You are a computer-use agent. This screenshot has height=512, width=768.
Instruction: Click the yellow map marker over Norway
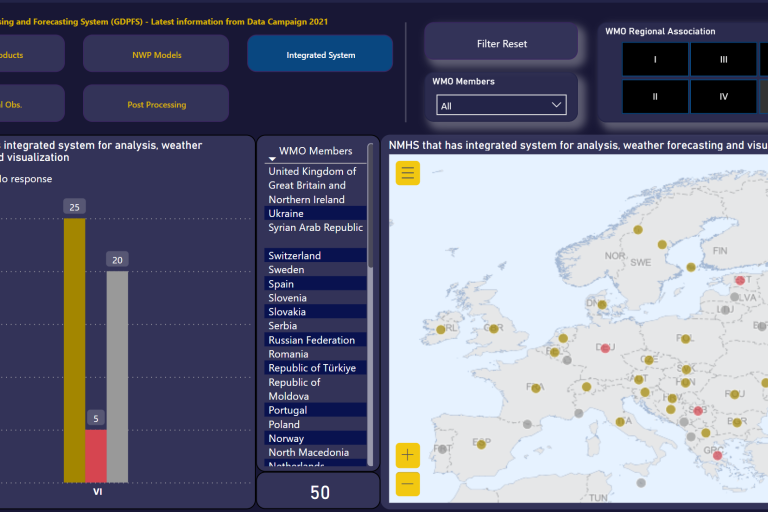pyautogui.click(x=638, y=230)
